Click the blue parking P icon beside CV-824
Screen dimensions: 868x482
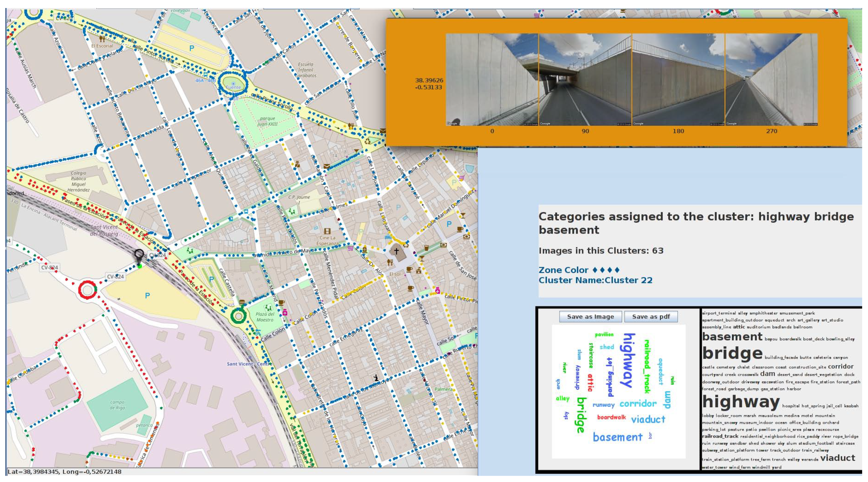[147, 296]
